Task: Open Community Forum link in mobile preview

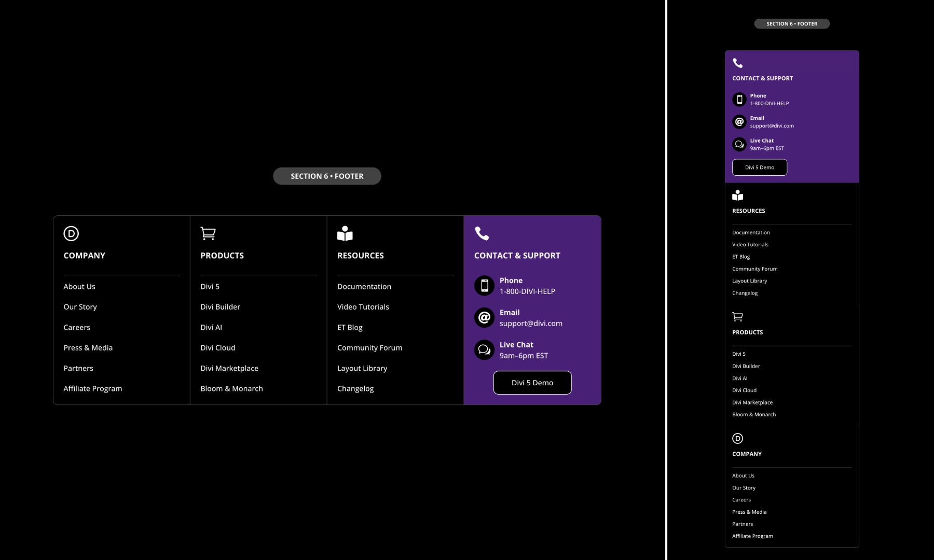Action: click(755, 269)
